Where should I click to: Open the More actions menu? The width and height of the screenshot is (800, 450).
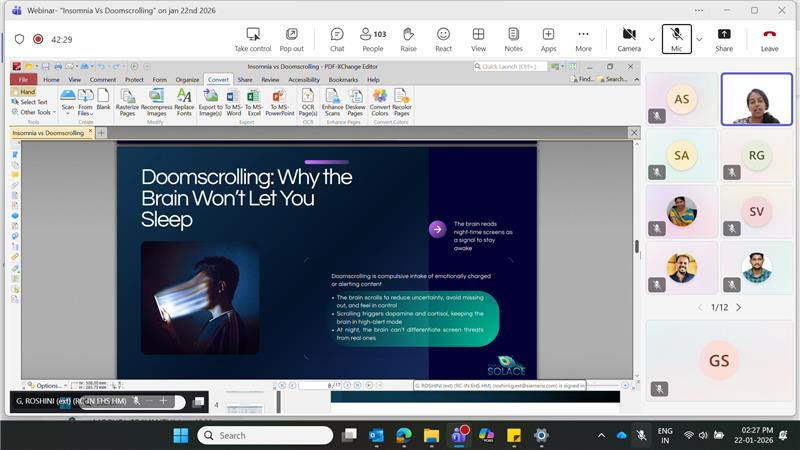coord(583,39)
